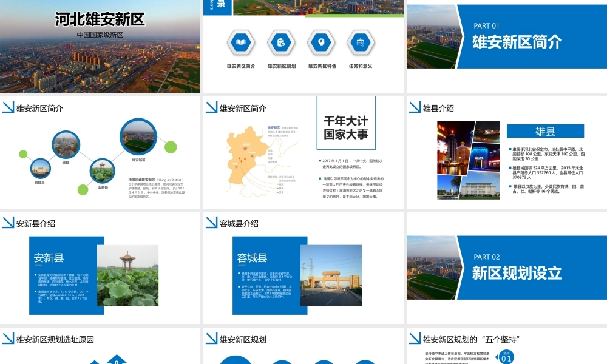Viewport: 607px width, 364px height.
Task: Click arrow icon beside 雄安新区规划的 五个坚持 heading
Action: pos(415,339)
